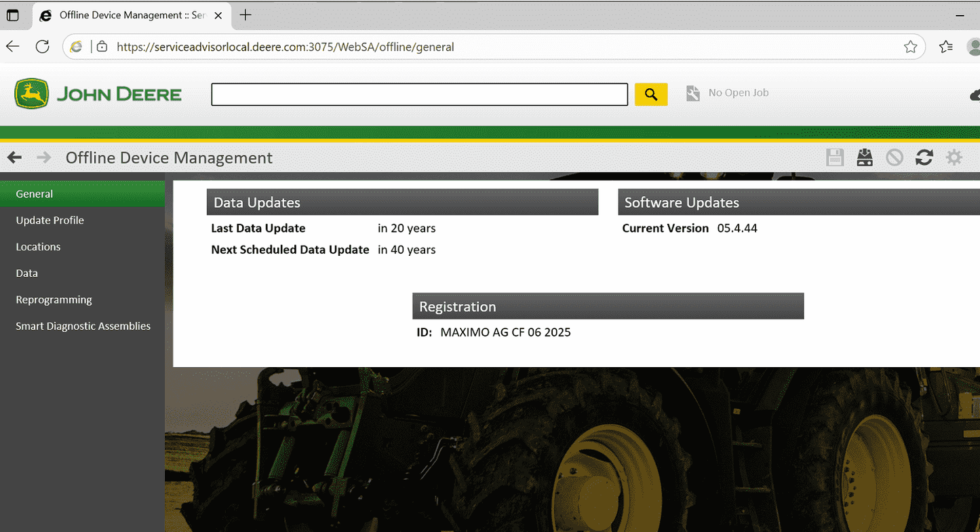
Task: Click the No Open Job wrench icon
Action: click(x=692, y=93)
